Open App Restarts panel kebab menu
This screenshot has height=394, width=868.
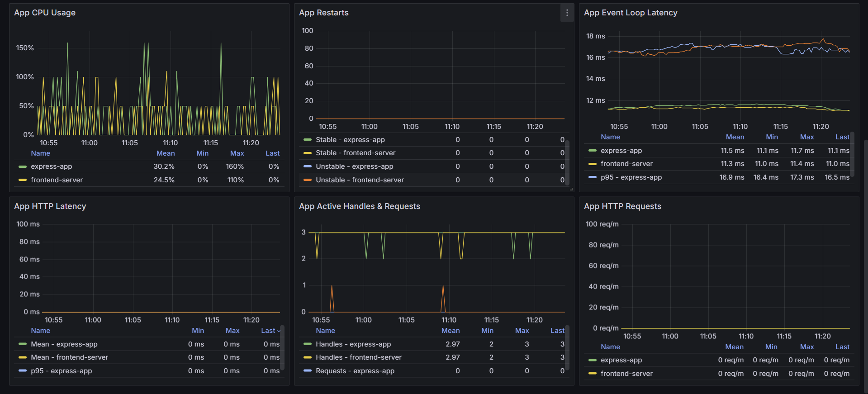[x=567, y=13]
